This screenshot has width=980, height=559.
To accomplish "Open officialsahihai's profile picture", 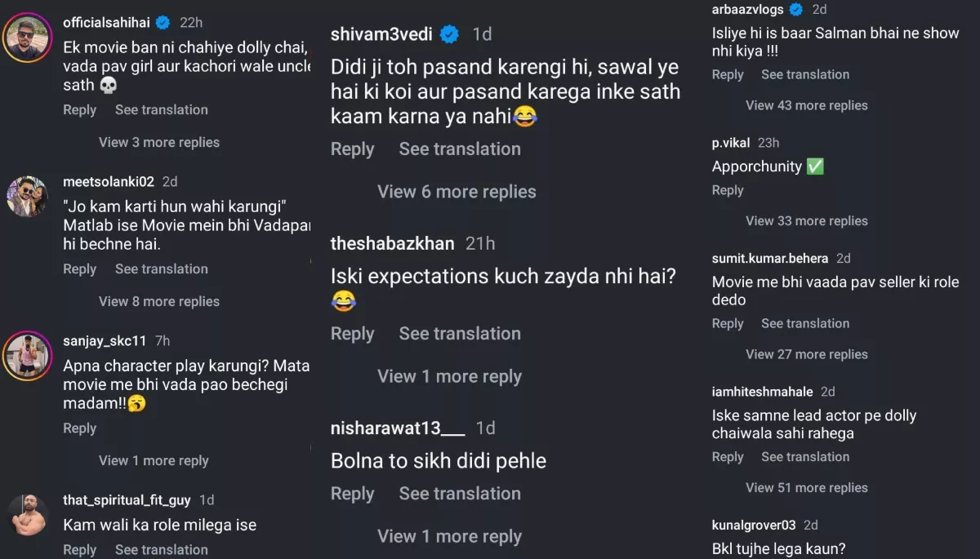I will [x=28, y=38].
